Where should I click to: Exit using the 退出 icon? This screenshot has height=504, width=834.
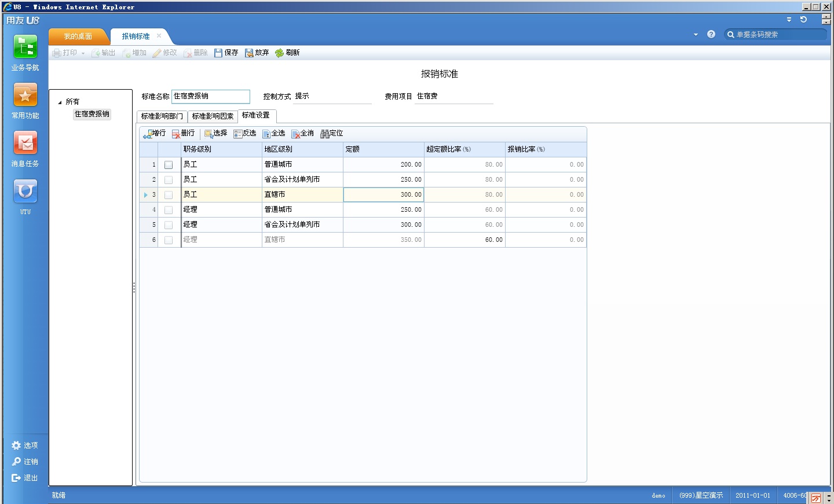[16, 478]
